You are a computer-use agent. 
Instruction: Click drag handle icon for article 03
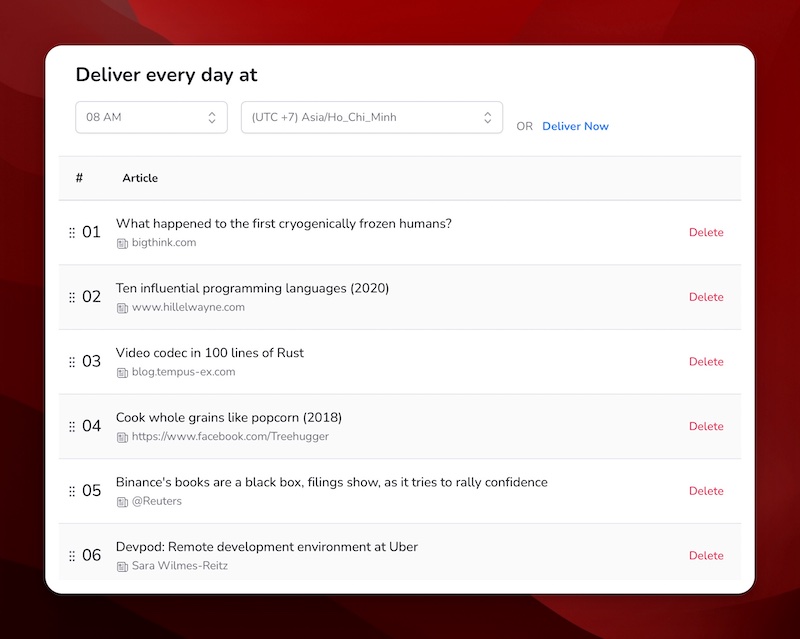pyautogui.click(x=72, y=362)
